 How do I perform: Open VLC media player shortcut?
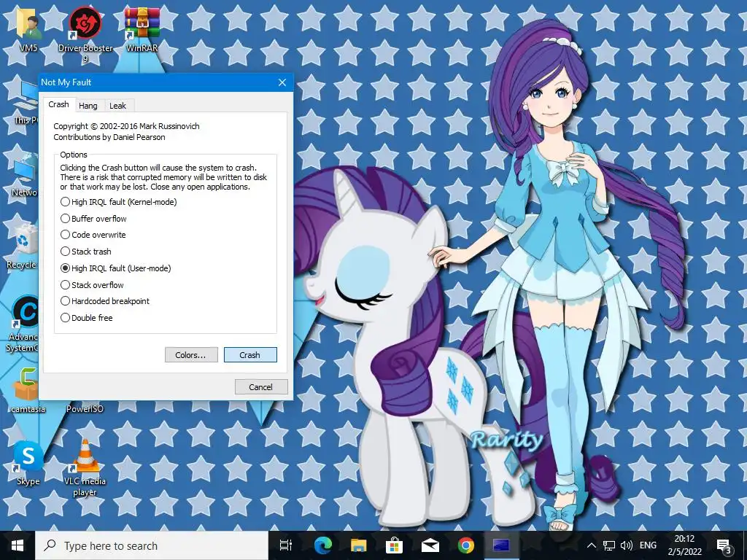coord(85,467)
